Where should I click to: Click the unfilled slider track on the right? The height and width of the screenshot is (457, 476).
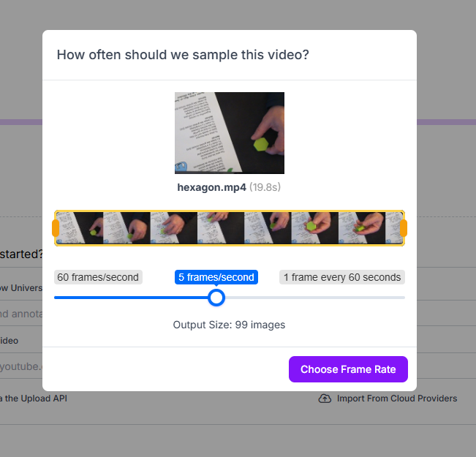pyautogui.click(x=315, y=298)
